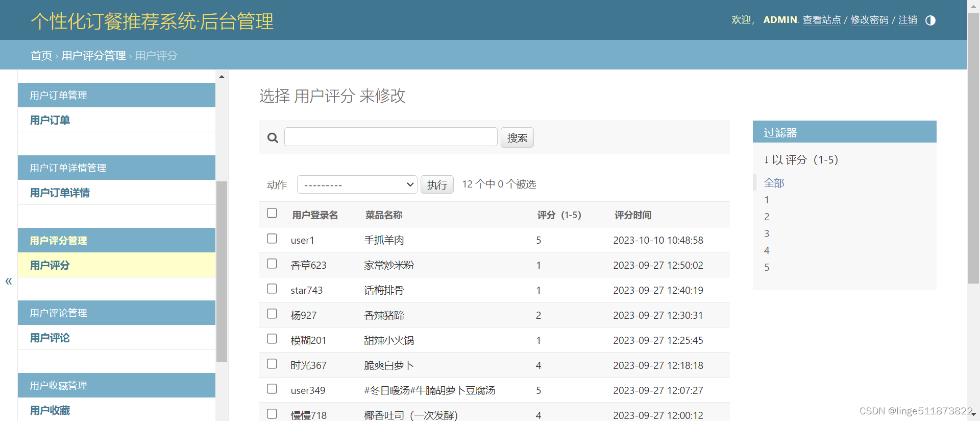
Task: Filter by rating 4
Action: (x=767, y=250)
